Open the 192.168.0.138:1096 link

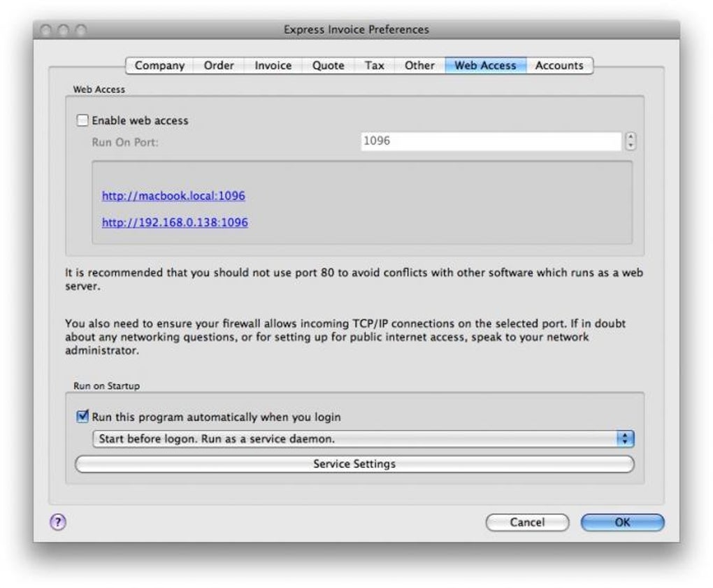point(175,222)
